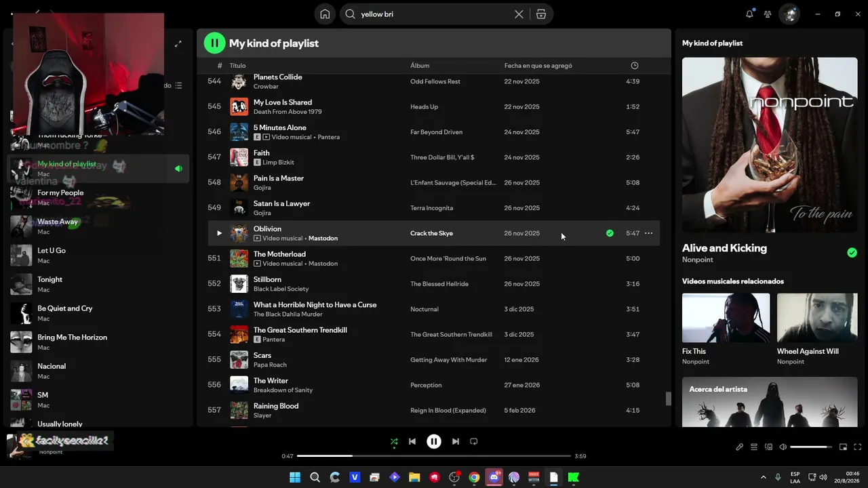Open the user profile avatar menu
Viewport: 868px width, 488px height.
(x=789, y=14)
